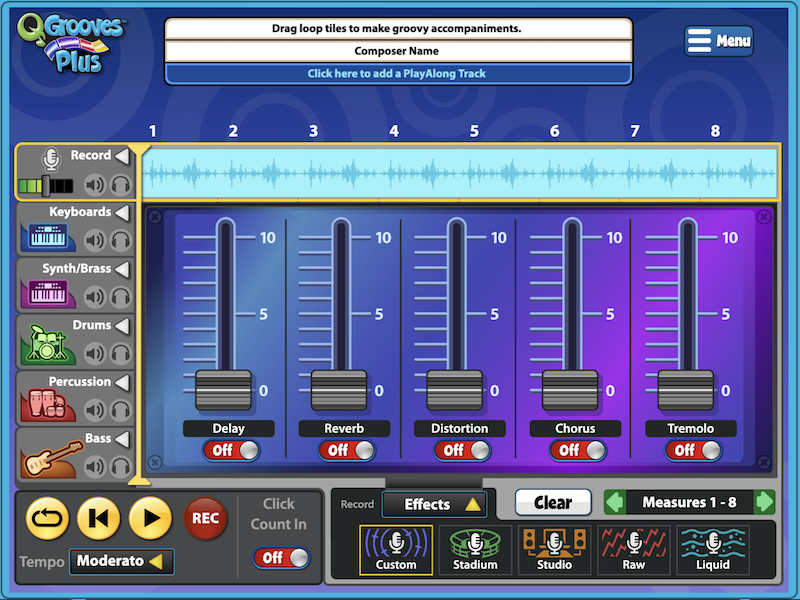Play the song
Image resolution: width=800 pixels, height=600 pixels.
click(150, 518)
